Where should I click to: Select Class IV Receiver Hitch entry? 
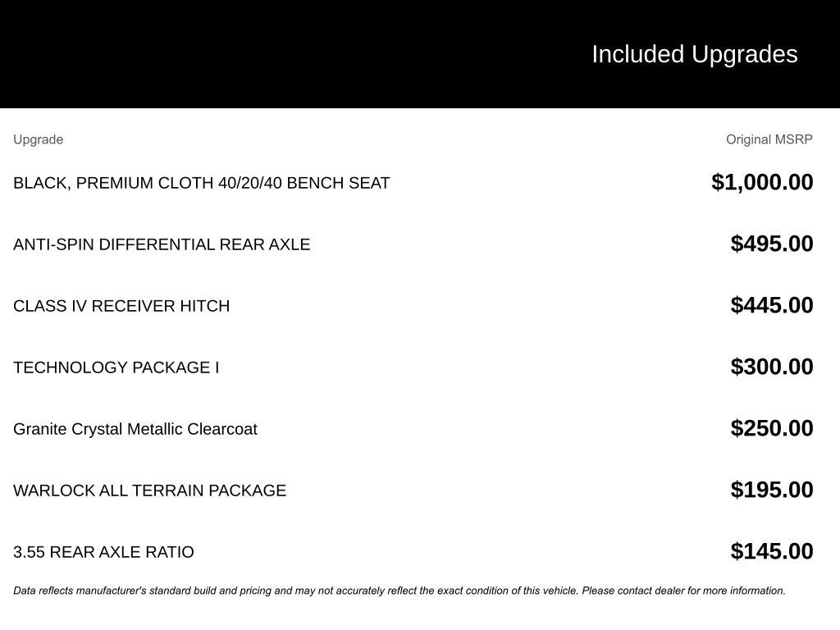[121, 306]
